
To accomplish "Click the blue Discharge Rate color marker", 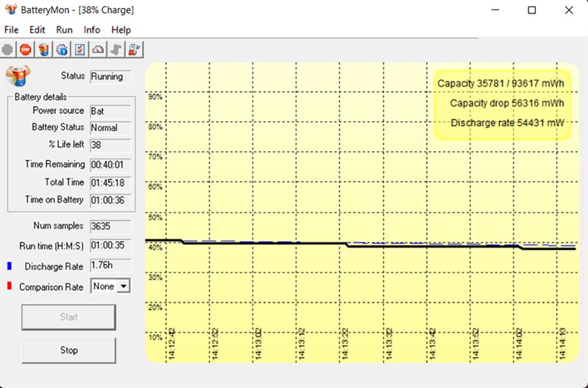I will click(x=10, y=266).
